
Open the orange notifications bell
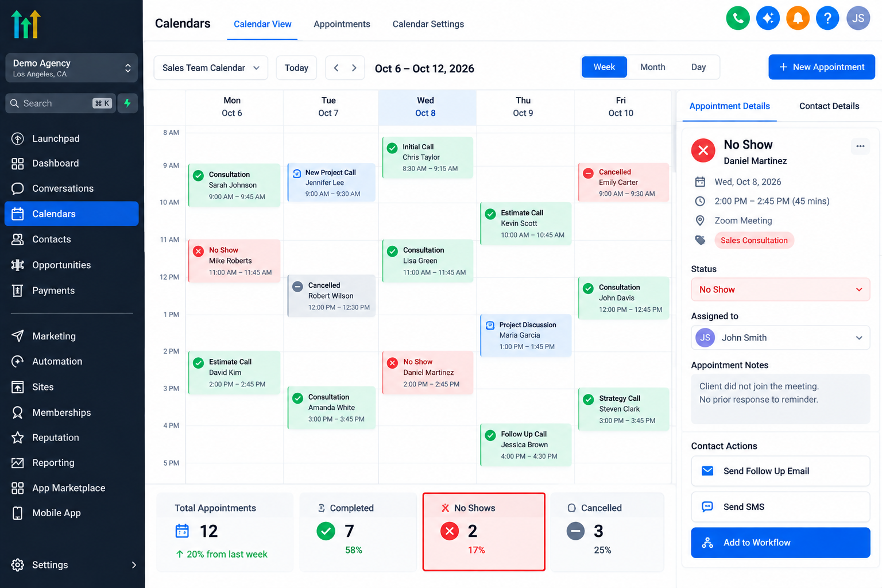(x=798, y=18)
